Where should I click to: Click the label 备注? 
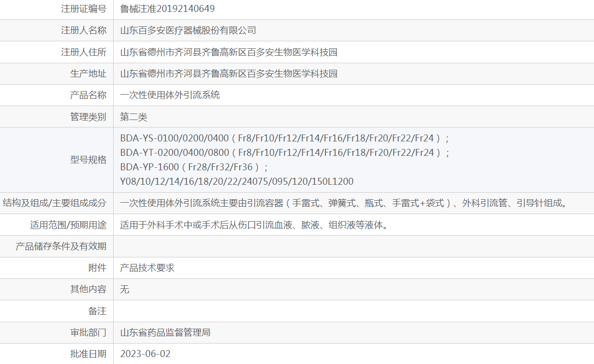[x=97, y=311]
